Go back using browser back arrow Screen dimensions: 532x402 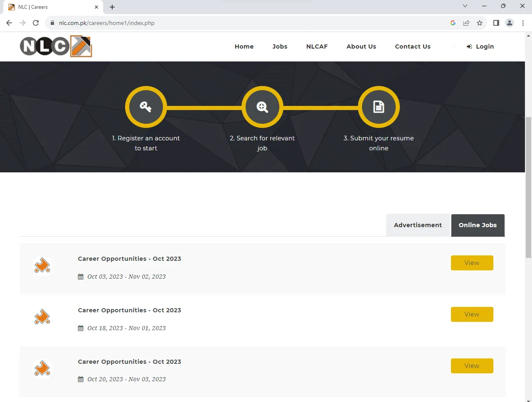(x=9, y=23)
